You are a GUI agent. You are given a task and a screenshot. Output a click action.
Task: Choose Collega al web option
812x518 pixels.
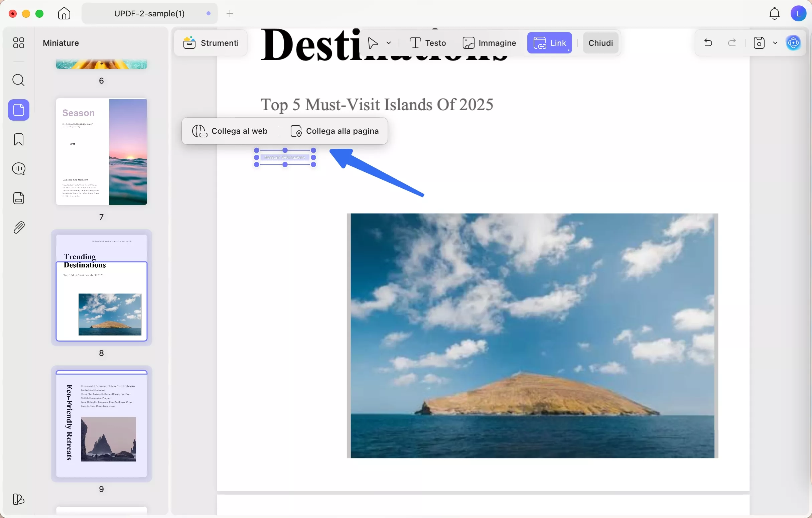pos(230,131)
